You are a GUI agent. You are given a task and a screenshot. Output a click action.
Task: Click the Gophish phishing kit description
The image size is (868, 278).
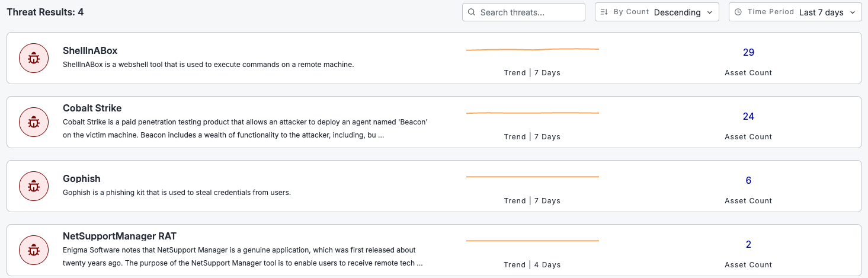(177, 193)
